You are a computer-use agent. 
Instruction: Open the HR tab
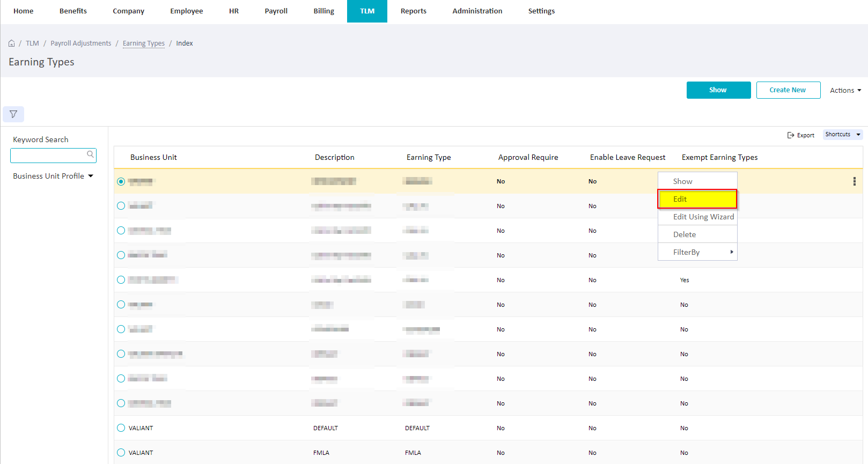234,11
